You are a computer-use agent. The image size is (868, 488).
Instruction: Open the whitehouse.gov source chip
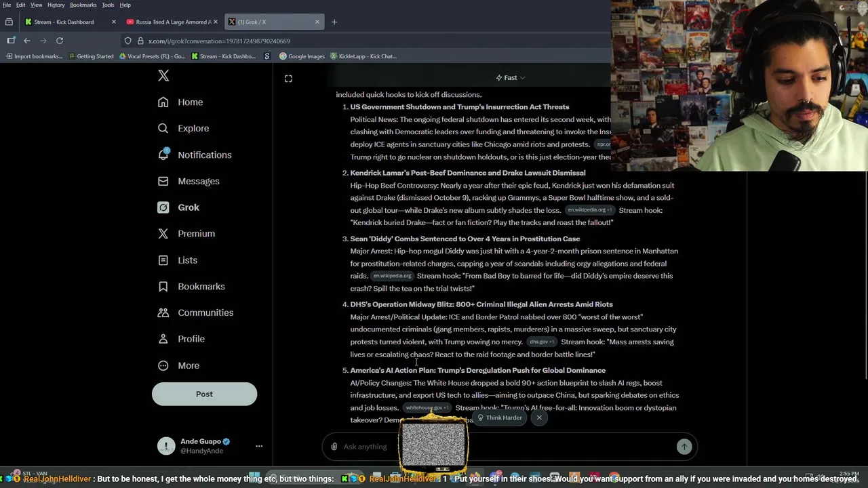(x=427, y=408)
